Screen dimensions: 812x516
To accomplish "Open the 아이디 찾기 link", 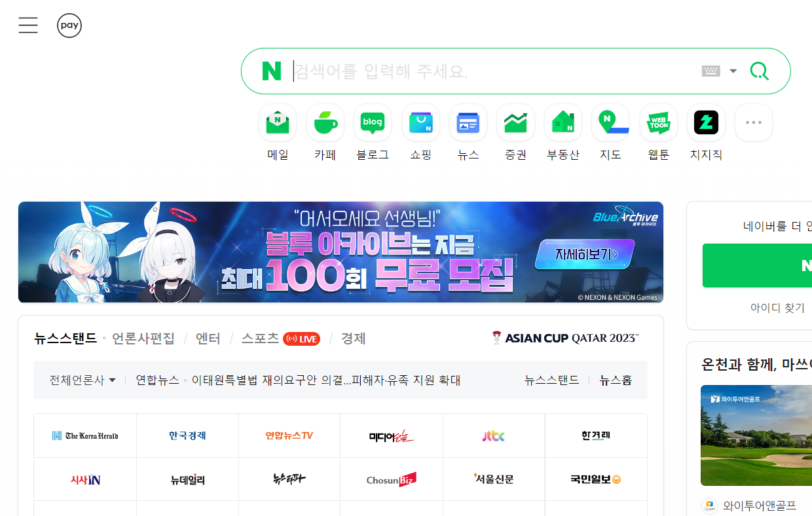I will [x=777, y=308].
